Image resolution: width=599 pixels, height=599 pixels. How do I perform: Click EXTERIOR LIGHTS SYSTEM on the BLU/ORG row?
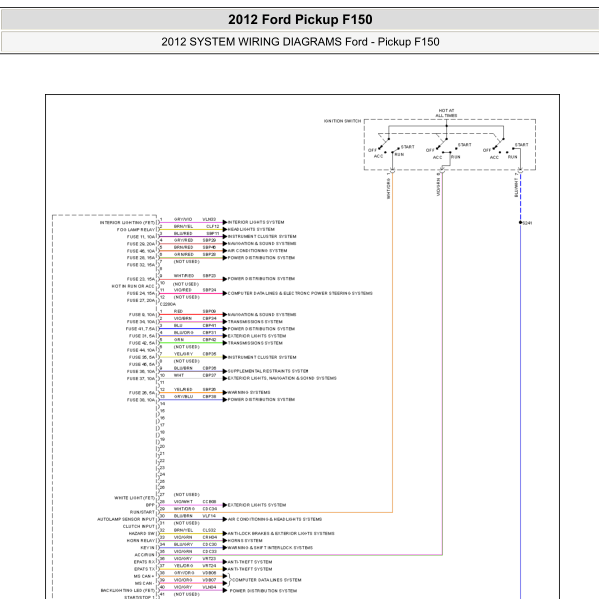click(x=257, y=336)
